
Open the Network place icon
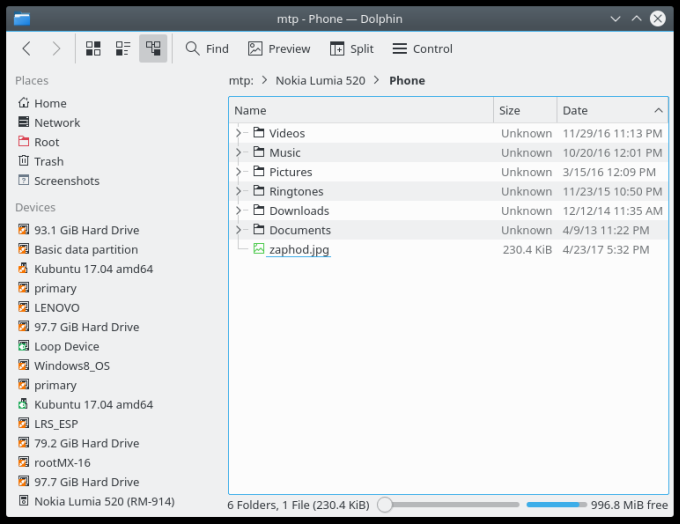pos(25,122)
